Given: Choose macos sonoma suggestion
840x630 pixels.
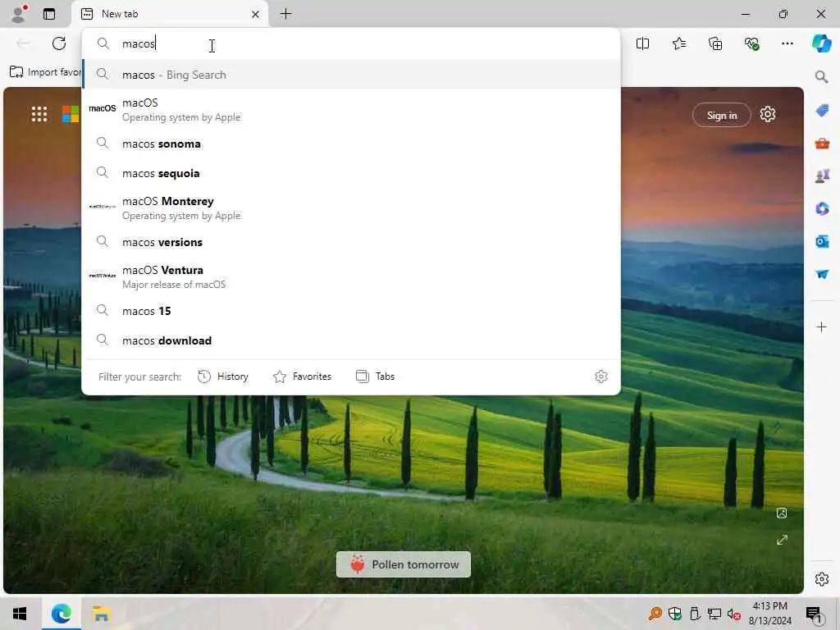Looking at the screenshot, I should tap(351, 144).
